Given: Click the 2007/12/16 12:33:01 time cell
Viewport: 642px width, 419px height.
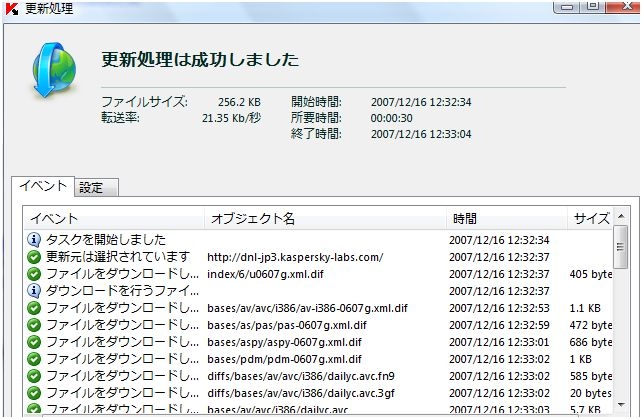Looking at the screenshot, I should point(499,342).
